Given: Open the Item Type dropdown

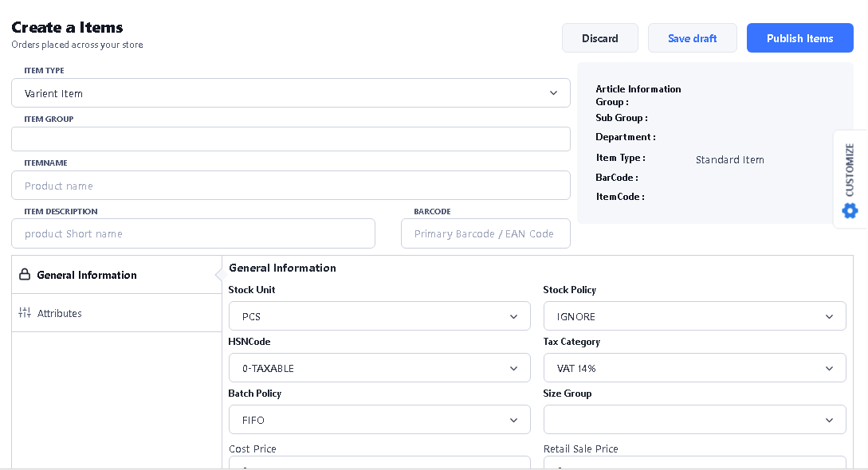Looking at the screenshot, I should (290, 93).
